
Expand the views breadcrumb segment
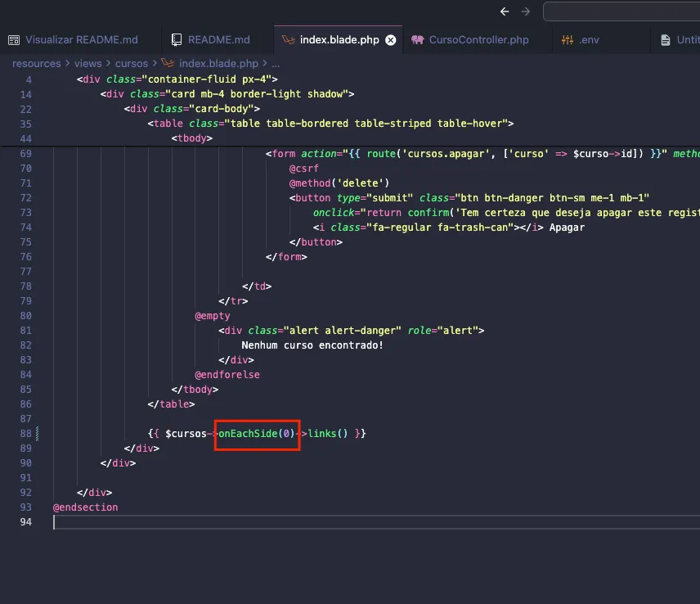[87, 63]
